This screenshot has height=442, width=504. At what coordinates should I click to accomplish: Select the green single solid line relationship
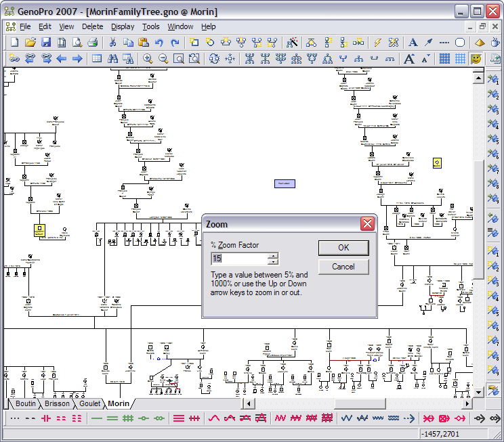click(x=96, y=418)
